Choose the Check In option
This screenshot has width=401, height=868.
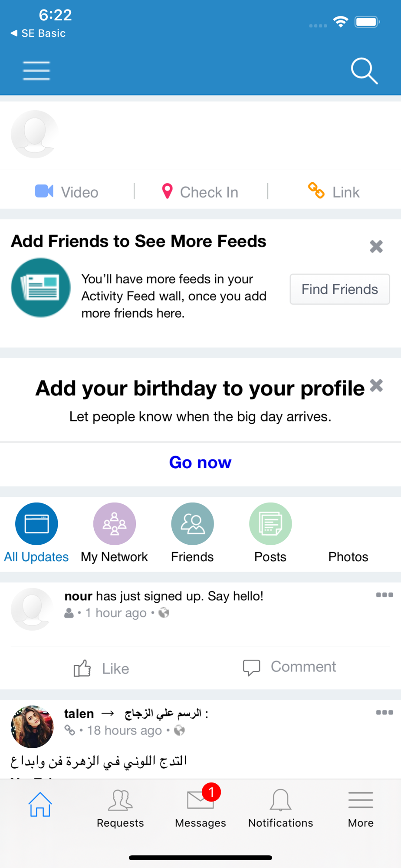coord(200,192)
